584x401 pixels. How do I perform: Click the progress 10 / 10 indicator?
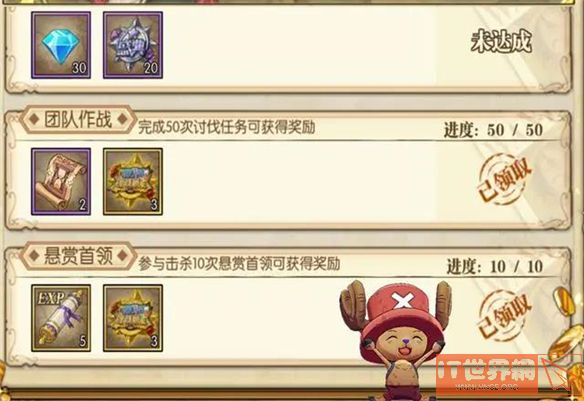495,266
